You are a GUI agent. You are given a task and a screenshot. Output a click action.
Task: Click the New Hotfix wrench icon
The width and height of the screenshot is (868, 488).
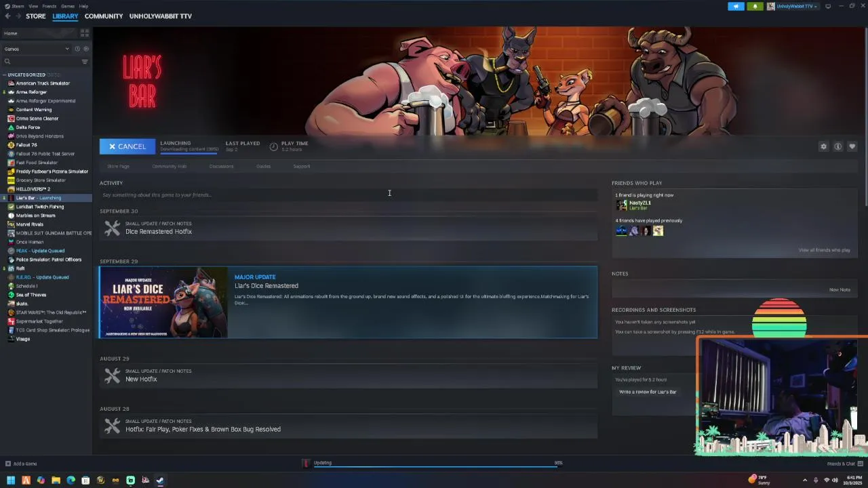coord(112,375)
